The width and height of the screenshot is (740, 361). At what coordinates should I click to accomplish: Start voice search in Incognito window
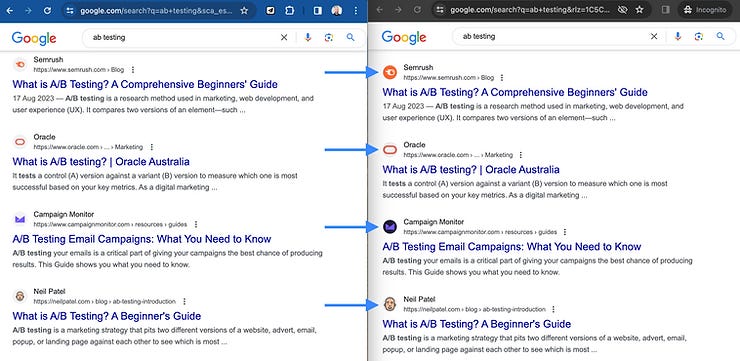pyautogui.click(x=678, y=36)
